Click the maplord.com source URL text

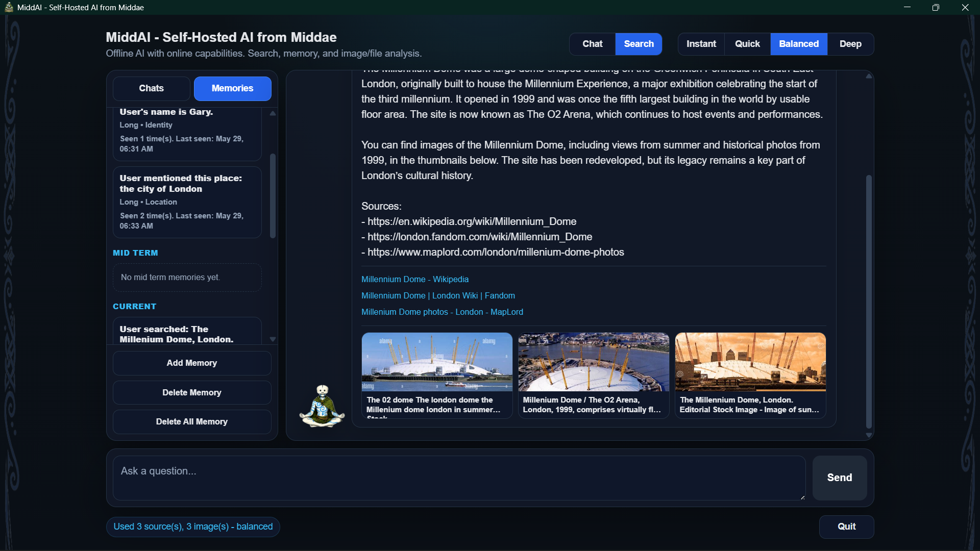point(496,252)
